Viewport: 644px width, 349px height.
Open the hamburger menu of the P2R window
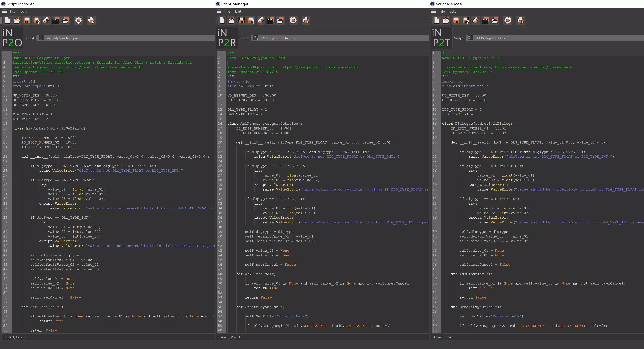coord(219,11)
